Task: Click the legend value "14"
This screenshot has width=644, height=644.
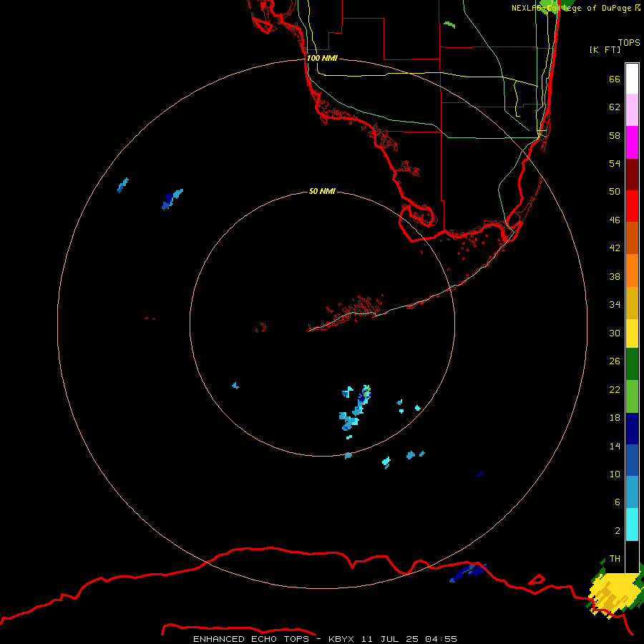Action: coord(615,446)
